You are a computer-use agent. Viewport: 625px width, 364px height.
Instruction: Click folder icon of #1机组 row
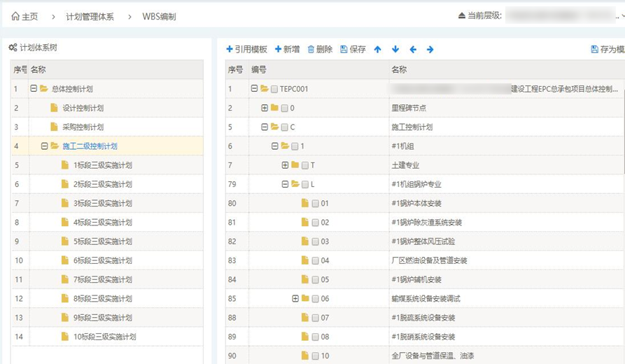click(x=285, y=146)
